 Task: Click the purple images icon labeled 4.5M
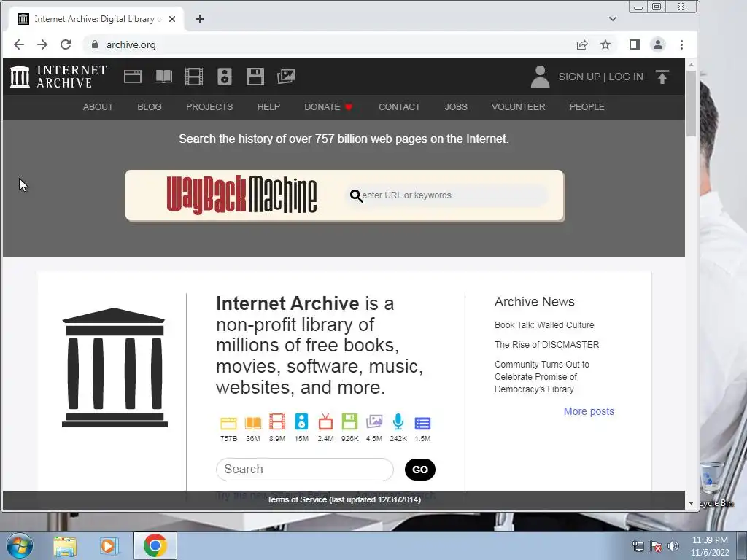click(374, 422)
